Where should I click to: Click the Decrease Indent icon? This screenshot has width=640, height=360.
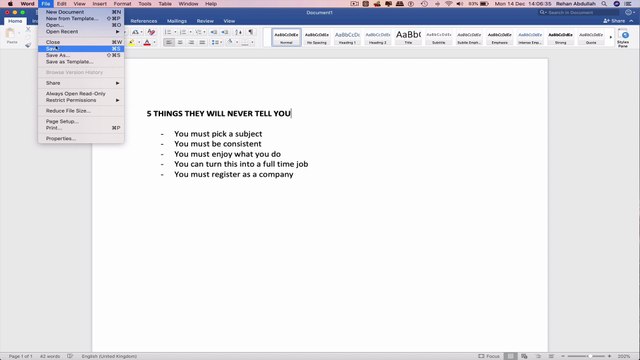click(x=213, y=32)
